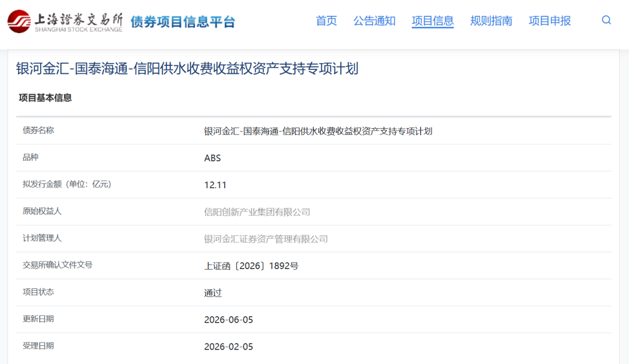This screenshot has height=364, width=629.
Task: Select the ABS value in 品种 row
Action: [x=212, y=158]
